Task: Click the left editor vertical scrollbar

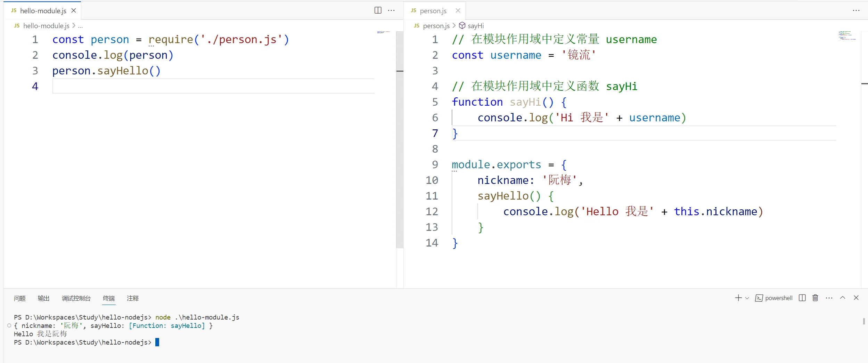Action: [400, 139]
